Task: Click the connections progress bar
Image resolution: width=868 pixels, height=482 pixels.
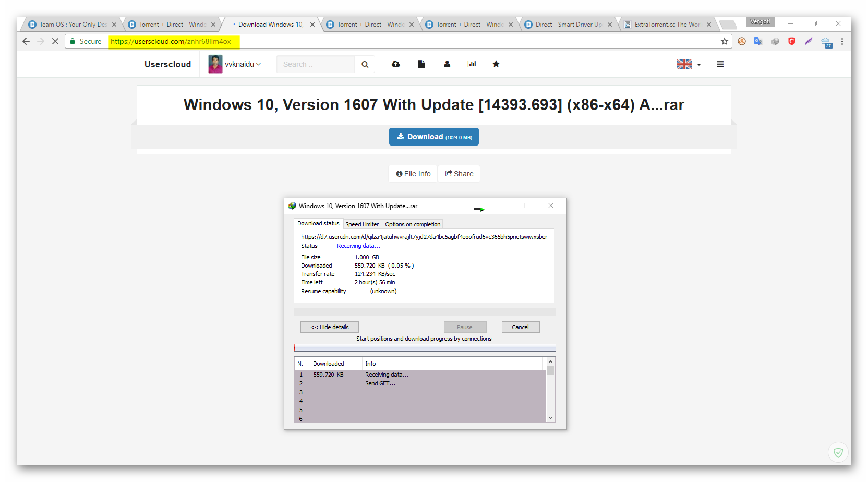Action: (x=425, y=347)
